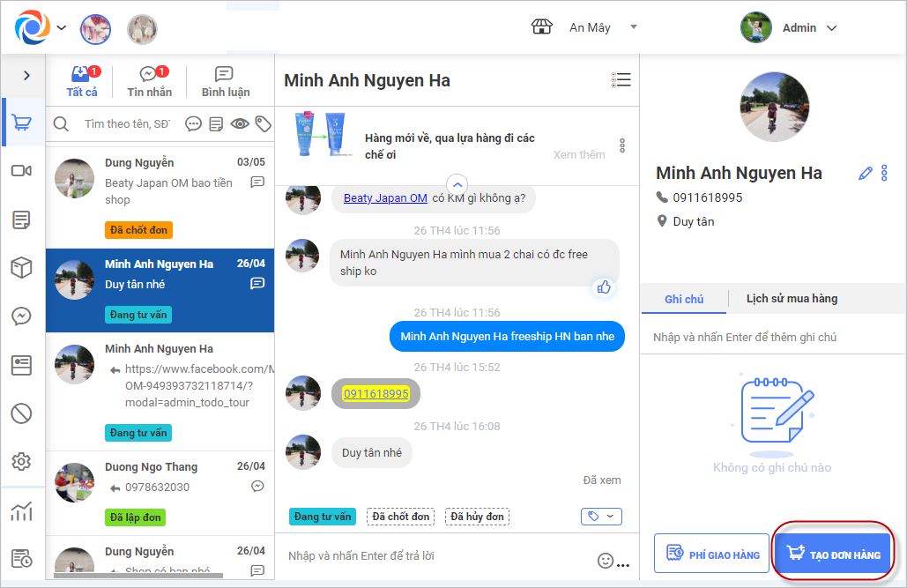This screenshot has height=588, width=907.
Task: Open the news card sidebar icon
Action: (x=22, y=365)
